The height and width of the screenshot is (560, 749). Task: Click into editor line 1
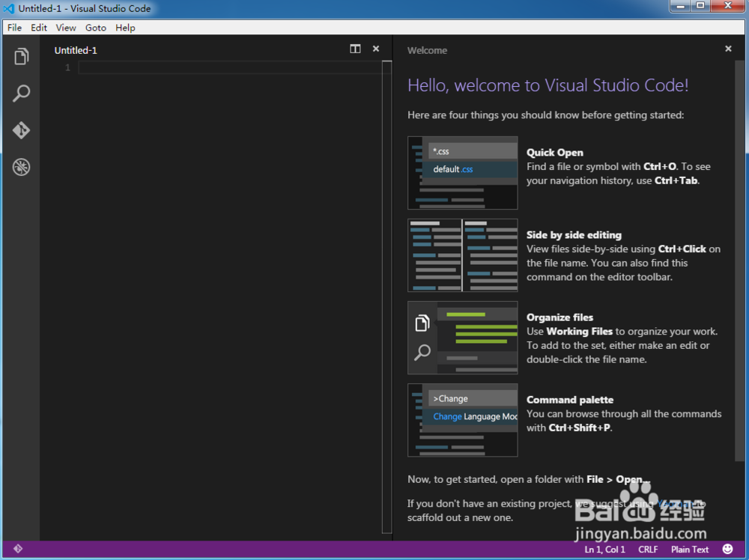(x=230, y=68)
